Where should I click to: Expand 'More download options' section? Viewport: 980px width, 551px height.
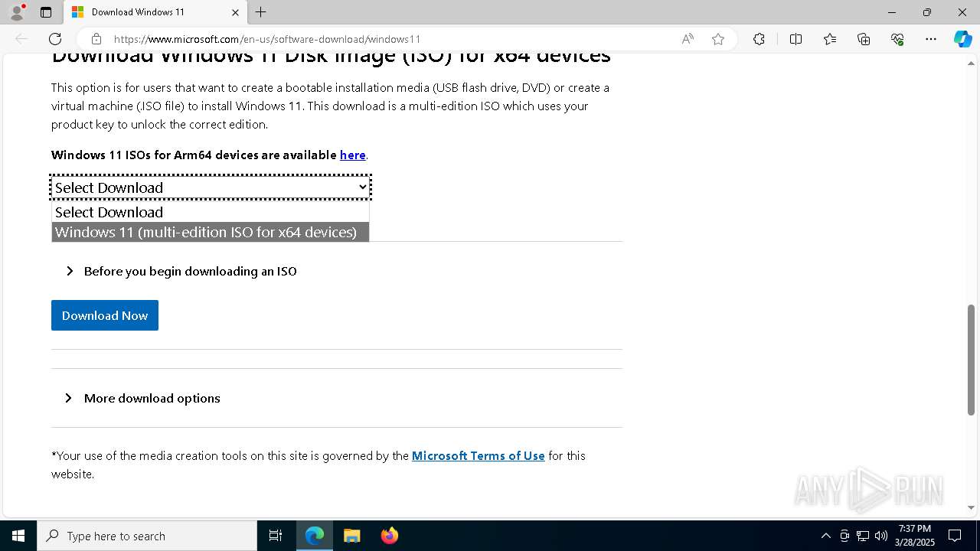[143, 398]
